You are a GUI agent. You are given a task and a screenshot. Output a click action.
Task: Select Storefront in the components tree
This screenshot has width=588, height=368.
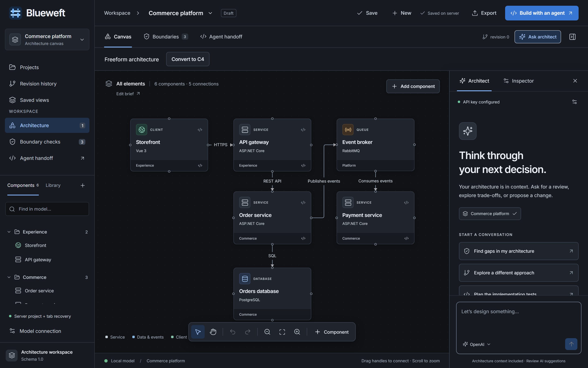[36, 245]
